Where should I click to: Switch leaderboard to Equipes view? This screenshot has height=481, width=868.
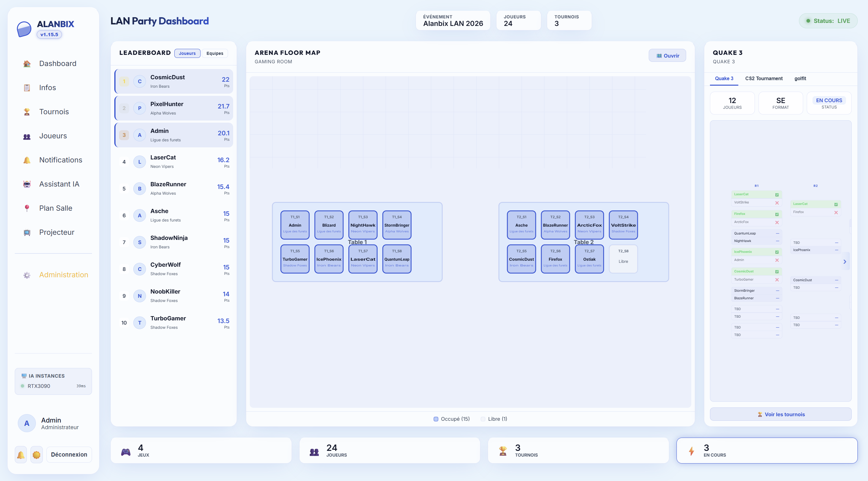(215, 53)
